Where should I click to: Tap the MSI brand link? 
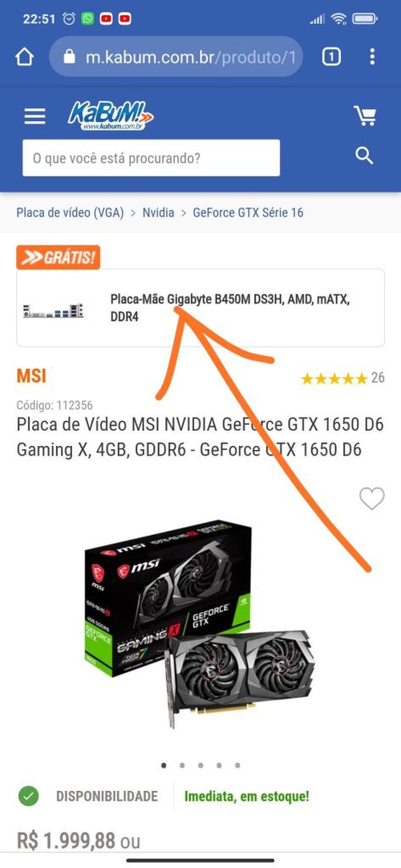[x=31, y=376]
